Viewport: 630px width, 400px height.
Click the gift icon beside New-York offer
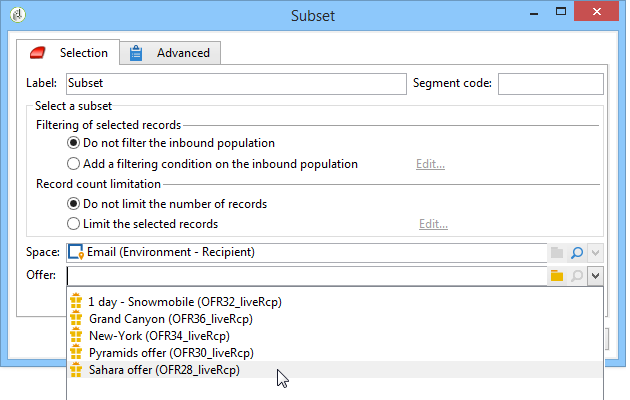(x=75, y=336)
